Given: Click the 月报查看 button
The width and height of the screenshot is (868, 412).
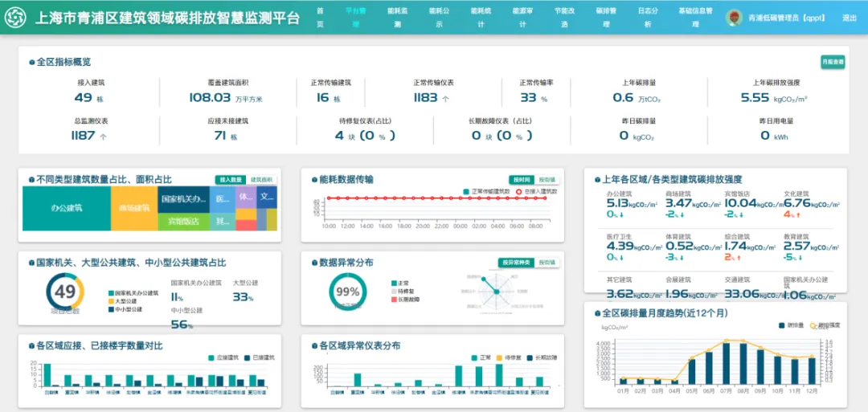Looking at the screenshot, I should 832,62.
